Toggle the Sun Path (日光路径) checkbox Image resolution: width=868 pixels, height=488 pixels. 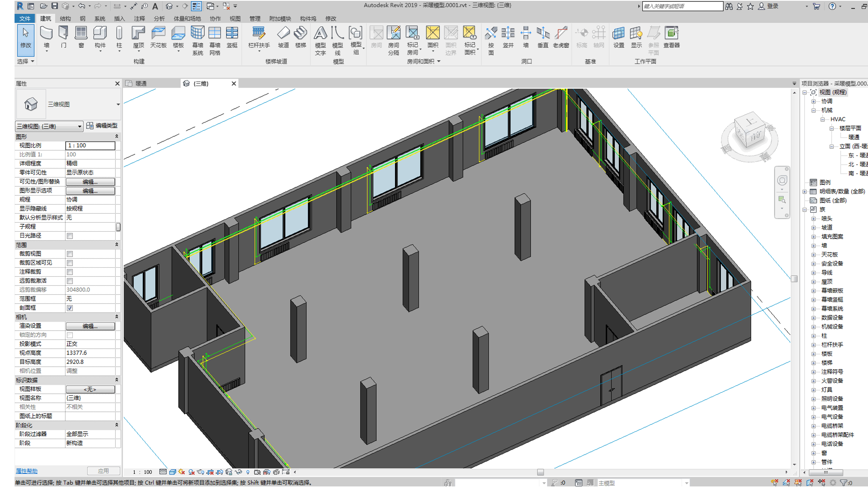click(x=70, y=236)
